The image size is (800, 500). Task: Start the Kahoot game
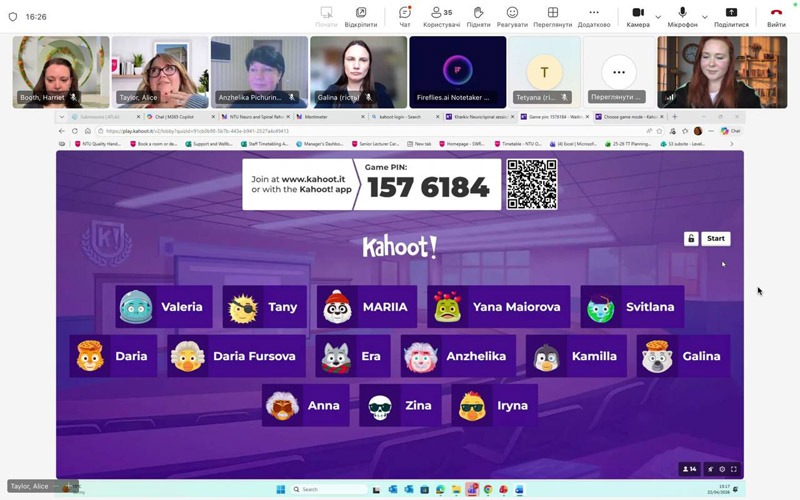(x=715, y=239)
